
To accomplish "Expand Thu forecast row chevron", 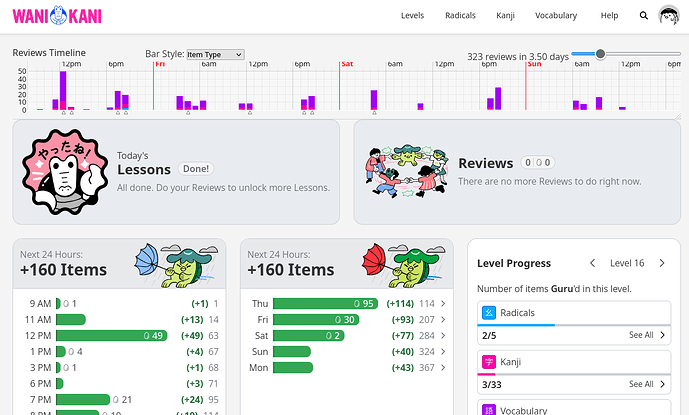I will (443, 303).
